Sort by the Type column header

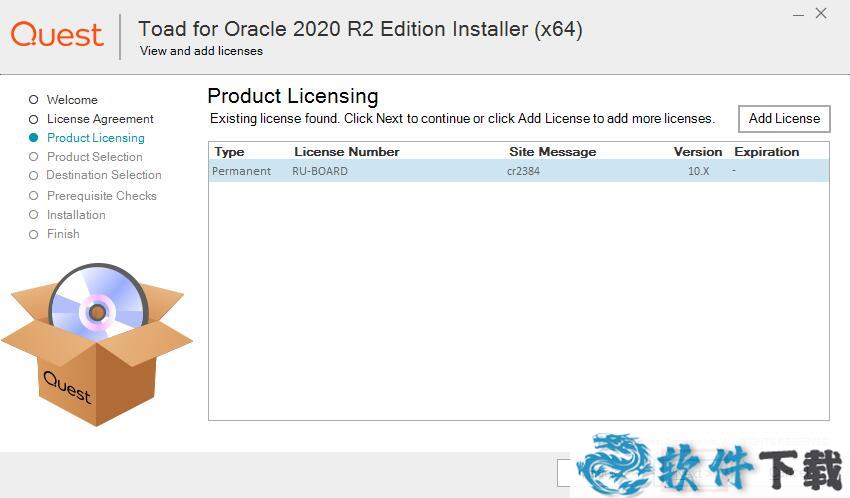pos(229,152)
